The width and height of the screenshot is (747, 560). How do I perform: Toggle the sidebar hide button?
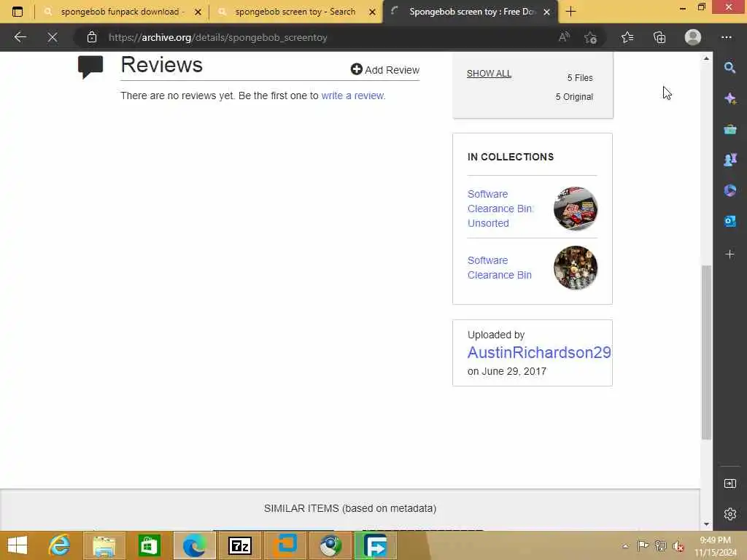(729, 483)
